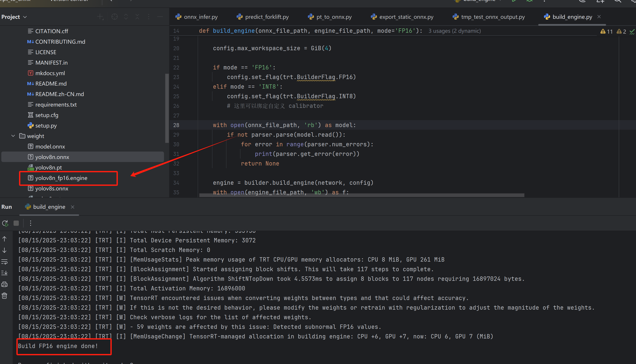
Task: Click the print icon in Run sidebar
Action: (x=5, y=285)
